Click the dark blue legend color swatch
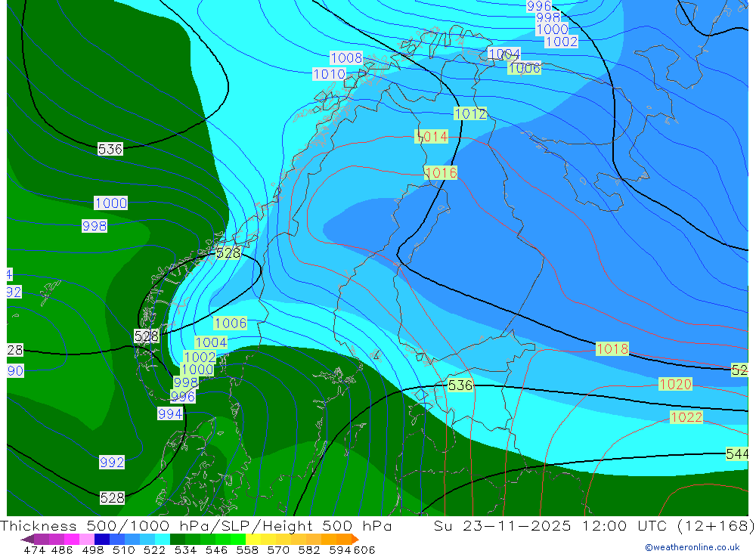The image size is (756, 554). pyautogui.click(x=102, y=539)
